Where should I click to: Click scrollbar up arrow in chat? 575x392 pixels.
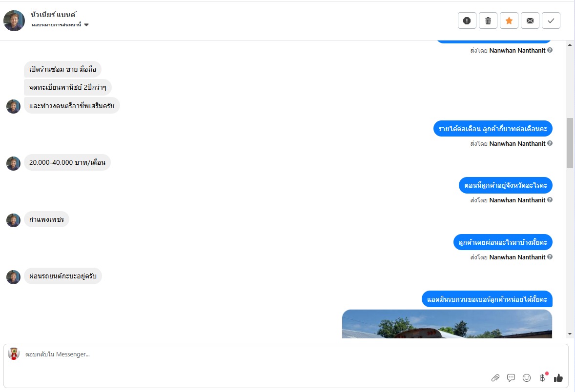[x=570, y=45]
